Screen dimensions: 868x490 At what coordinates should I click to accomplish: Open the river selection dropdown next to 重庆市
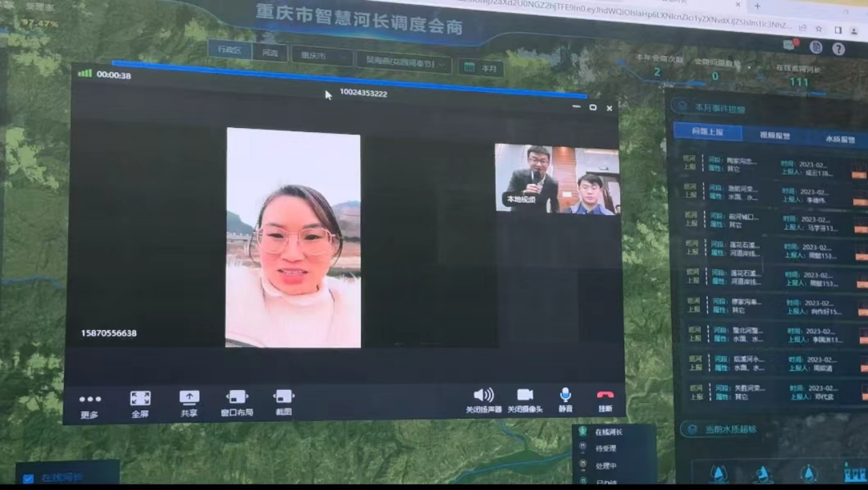pos(404,63)
